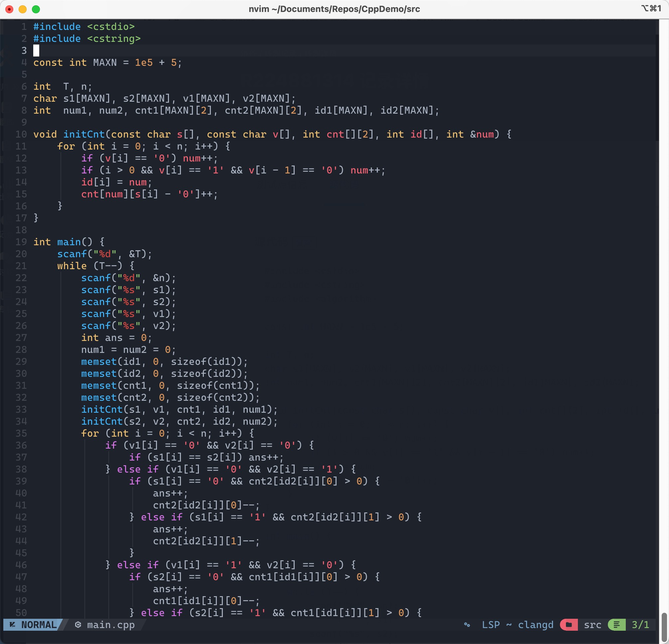Click 'main' function name on line 19
Viewport: 669px width, 644px height.
pyautogui.click(x=69, y=242)
